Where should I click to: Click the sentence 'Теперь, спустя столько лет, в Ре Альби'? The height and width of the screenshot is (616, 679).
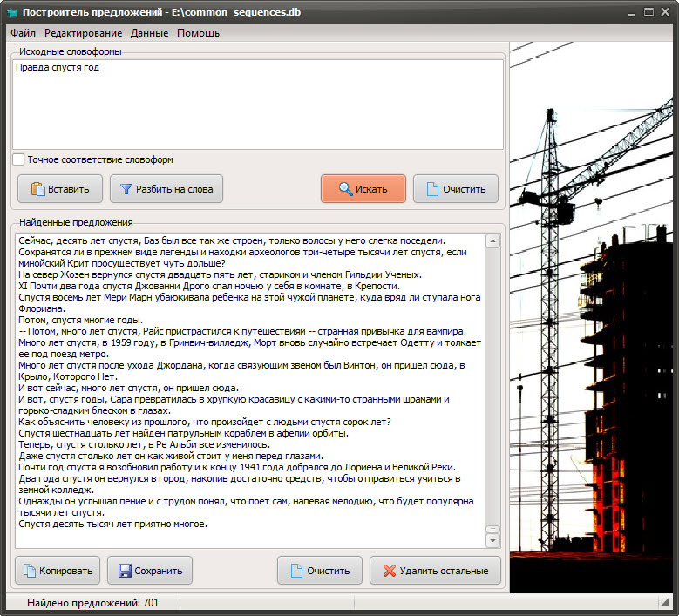click(x=144, y=445)
